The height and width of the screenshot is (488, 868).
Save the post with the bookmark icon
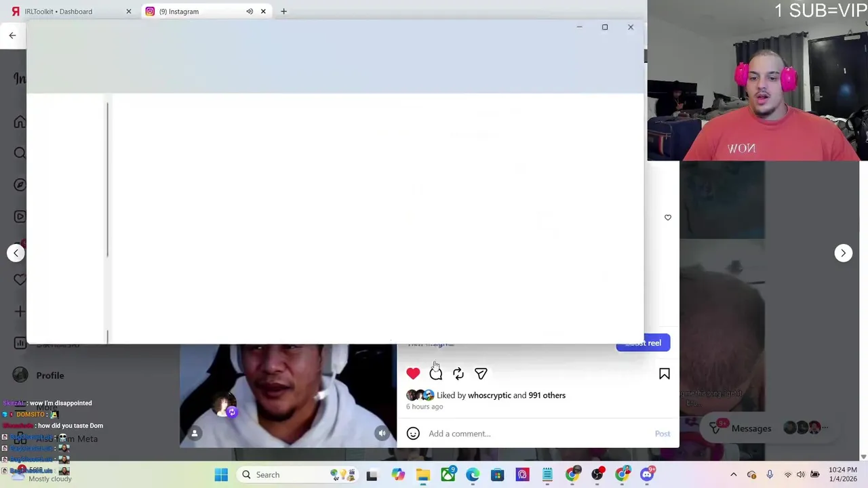click(x=665, y=373)
